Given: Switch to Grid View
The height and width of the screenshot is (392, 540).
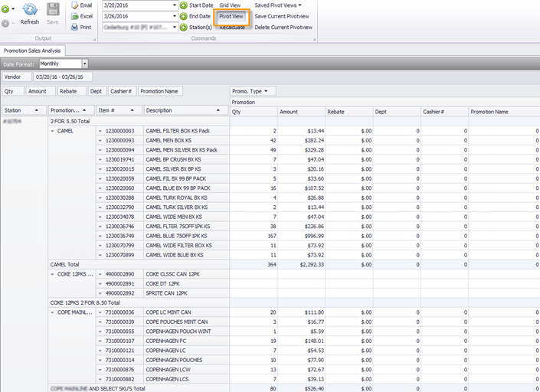Looking at the screenshot, I should pyautogui.click(x=230, y=5).
